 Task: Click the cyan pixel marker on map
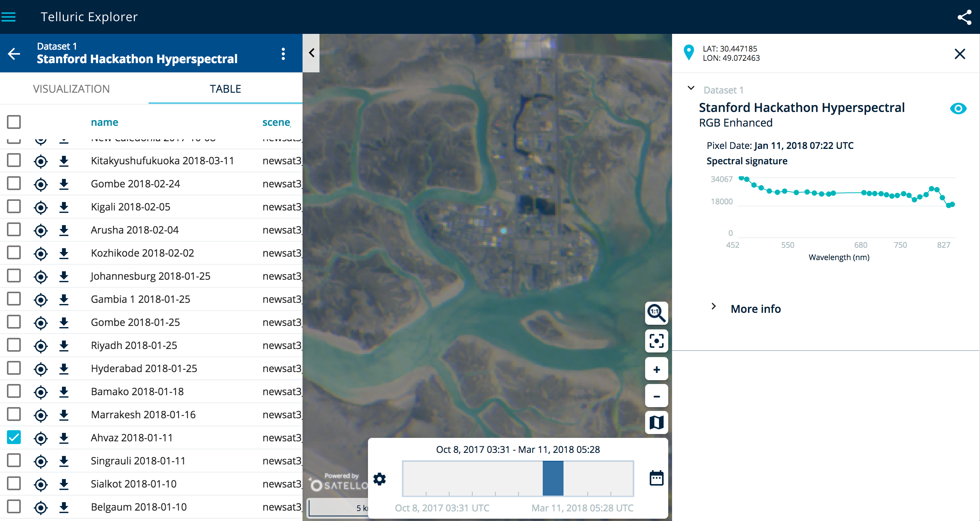pos(503,231)
